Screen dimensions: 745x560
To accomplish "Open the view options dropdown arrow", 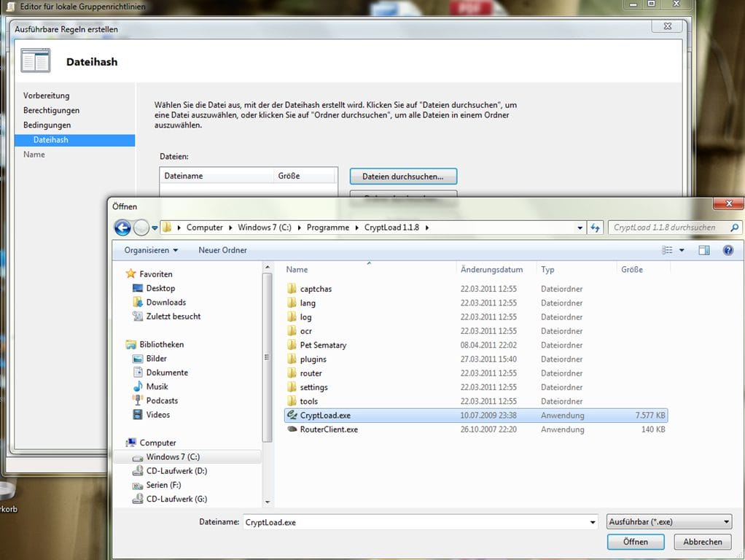I will click(x=682, y=250).
